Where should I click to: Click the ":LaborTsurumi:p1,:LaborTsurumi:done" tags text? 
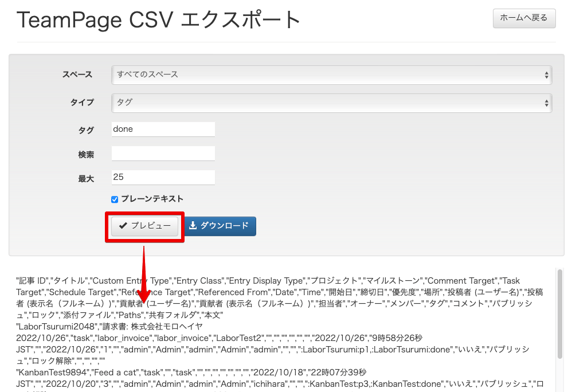pos(375,350)
